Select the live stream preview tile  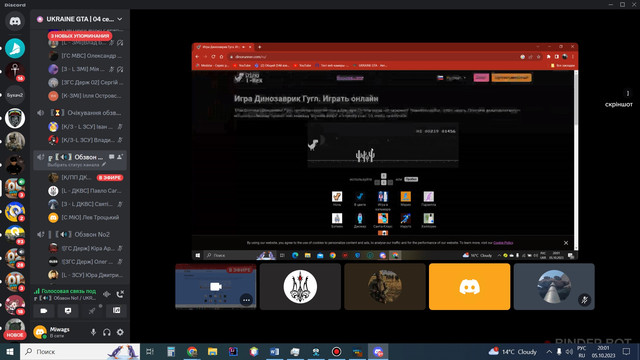coord(216,287)
